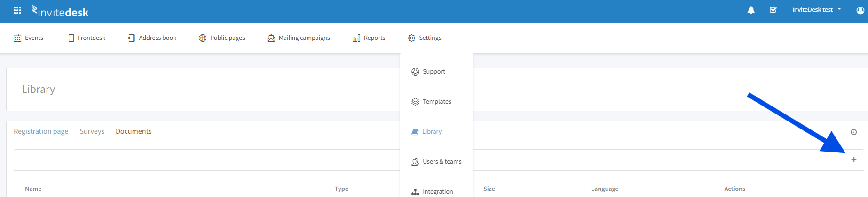The height and width of the screenshot is (197, 868).
Task: Open the user profile avatar icon
Action: (860, 10)
